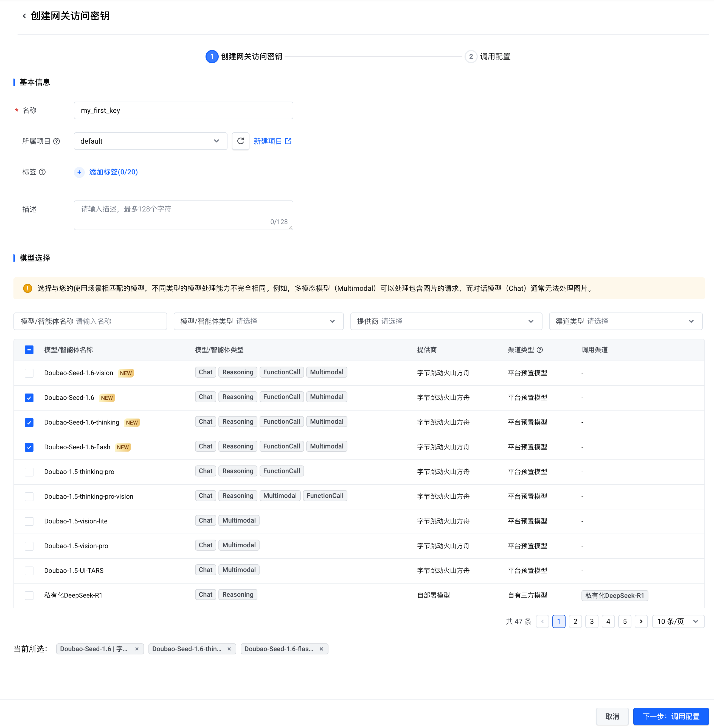Open the 所属项目 default dropdown

(x=150, y=141)
